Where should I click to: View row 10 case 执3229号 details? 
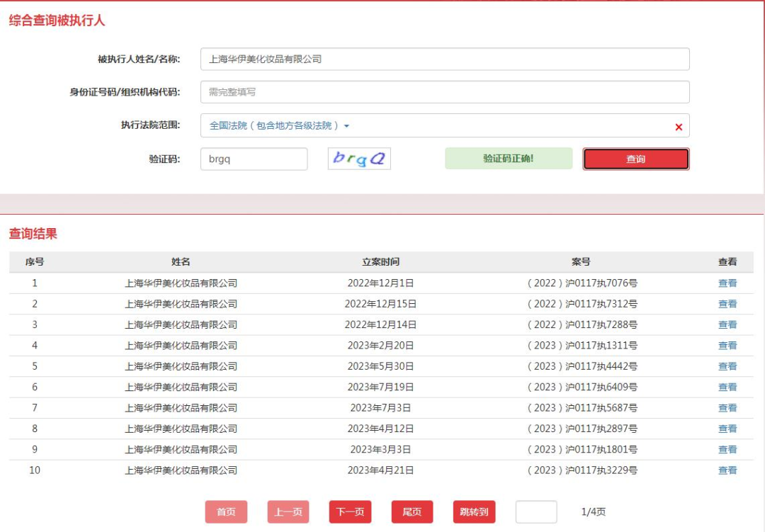tap(727, 470)
